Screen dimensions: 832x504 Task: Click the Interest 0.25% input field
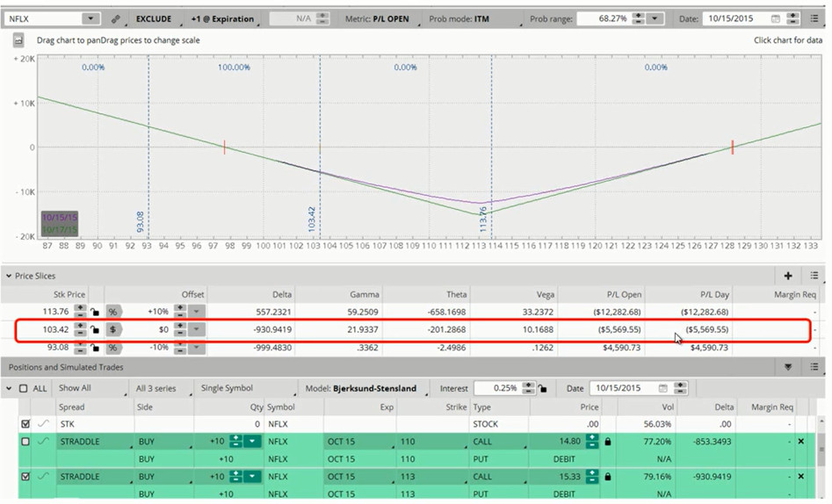point(497,388)
